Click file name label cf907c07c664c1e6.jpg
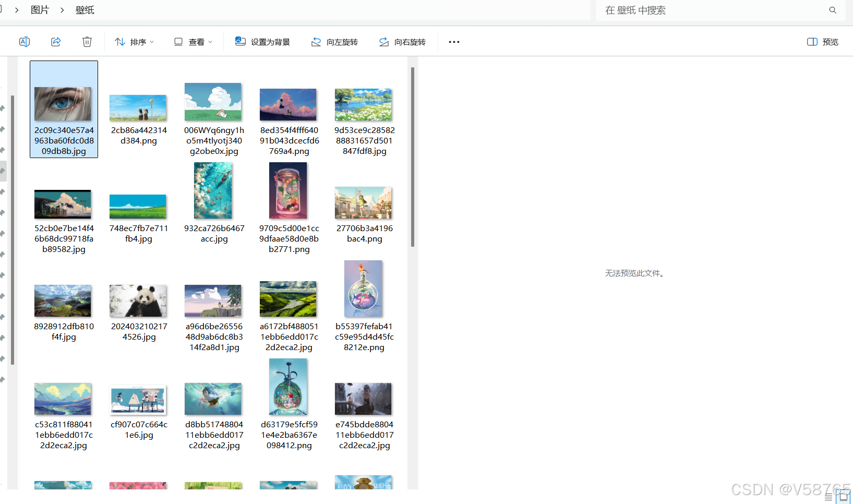This screenshot has height=504, width=853. tap(139, 430)
